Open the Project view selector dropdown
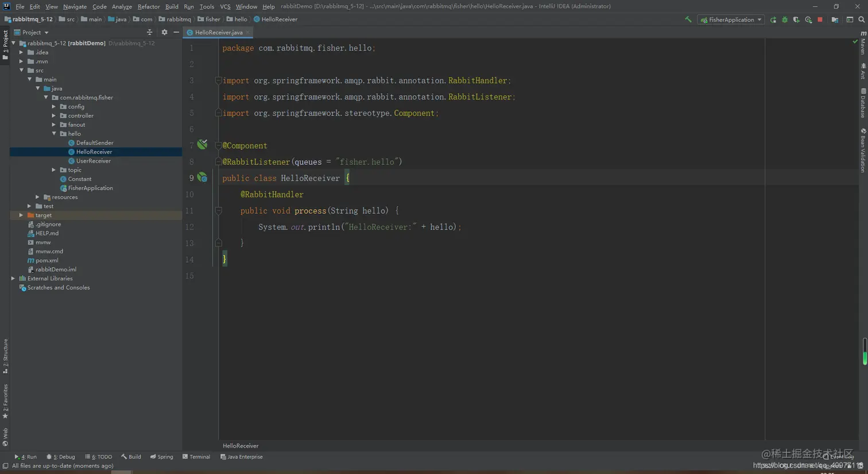 click(x=32, y=32)
